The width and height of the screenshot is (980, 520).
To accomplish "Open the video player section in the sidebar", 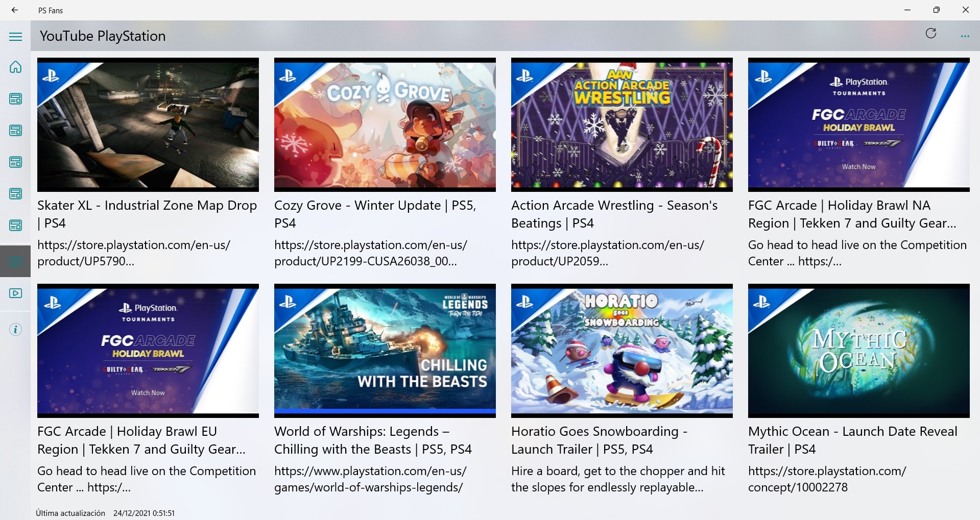I will click(x=16, y=293).
